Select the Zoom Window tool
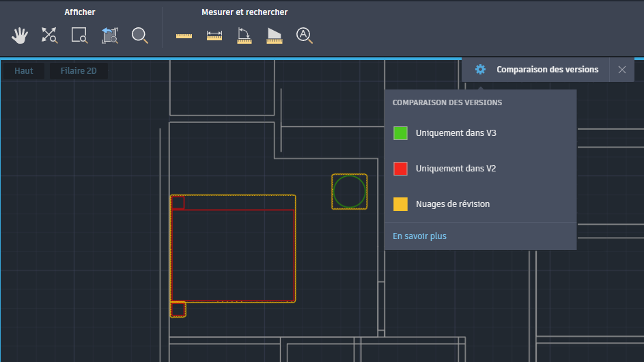This screenshot has width=644, height=362. (x=79, y=36)
